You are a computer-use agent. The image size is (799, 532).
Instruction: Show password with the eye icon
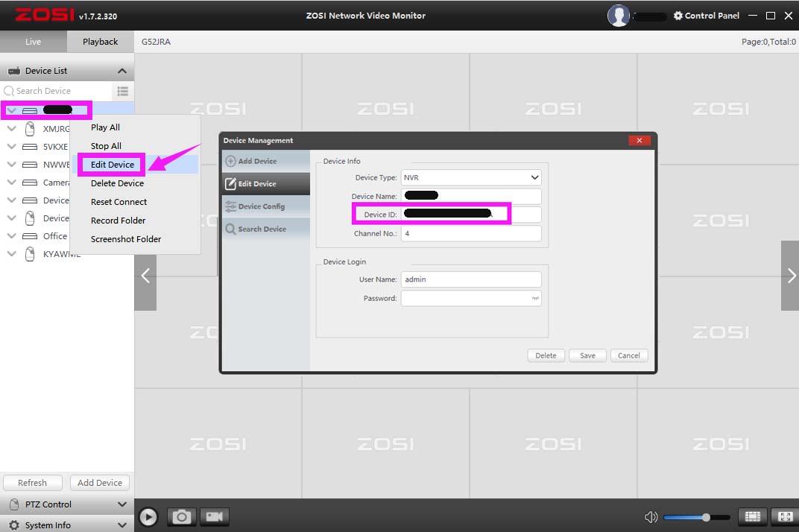coord(535,298)
